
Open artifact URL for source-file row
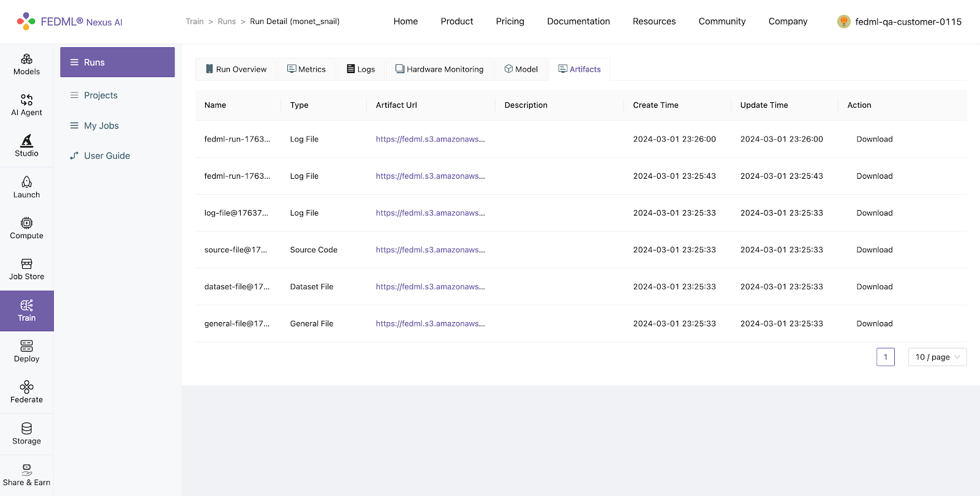pyautogui.click(x=430, y=250)
